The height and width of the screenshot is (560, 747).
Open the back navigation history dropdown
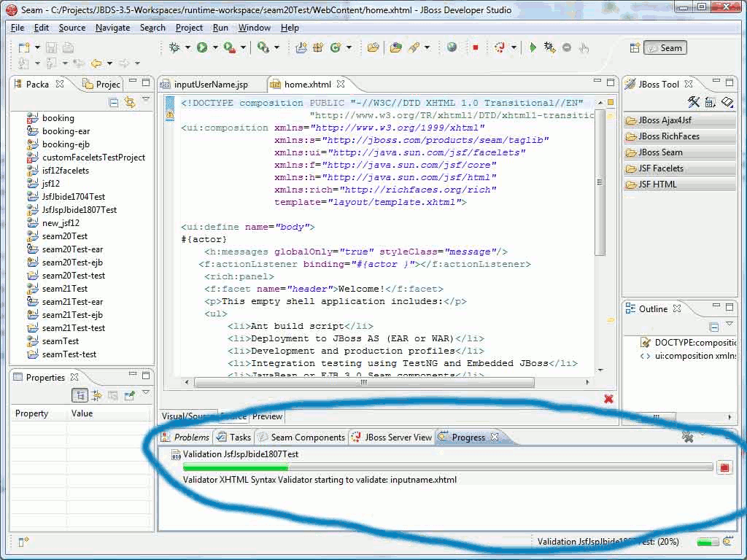tap(109, 63)
